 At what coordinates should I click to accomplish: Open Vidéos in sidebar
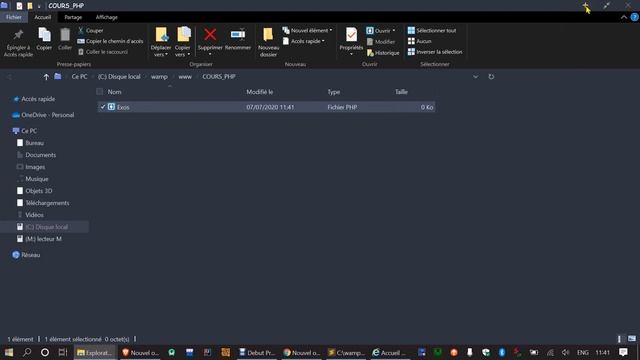[34, 215]
